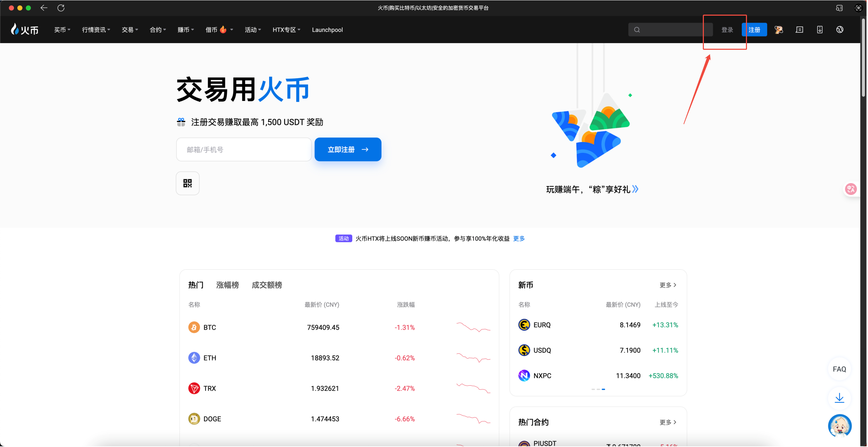Viewport: 868px width, 447px height.
Task: Click the USDQ coin icon
Action: [x=524, y=350]
